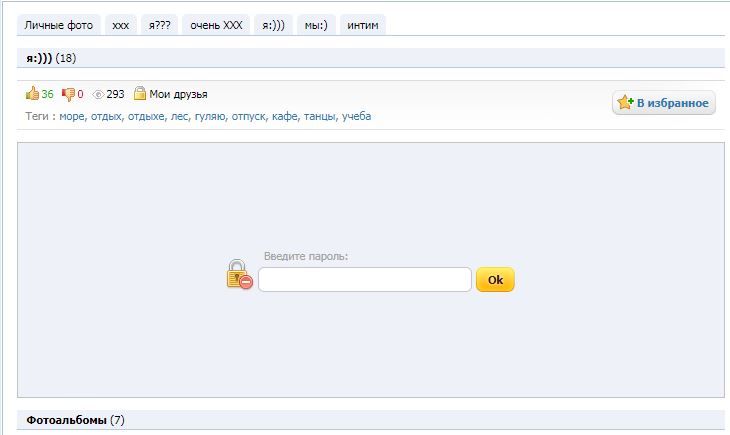Click the Фотоальбомы section header
The image size is (730, 435).
pyautogui.click(x=66, y=420)
